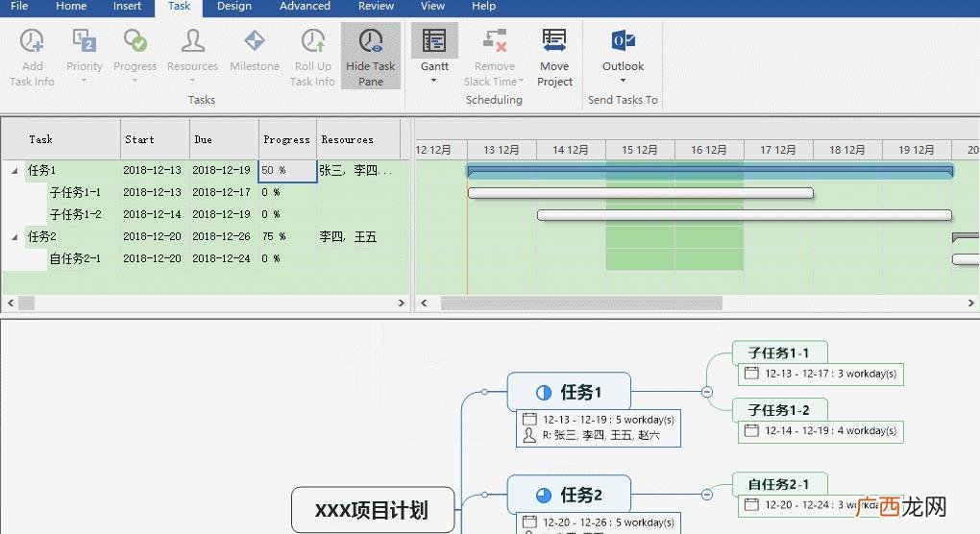The height and width of the screenshot is (534, 980).
Task: Click the 子任务1-2 Gantt bar
Action: pos(745,215)
